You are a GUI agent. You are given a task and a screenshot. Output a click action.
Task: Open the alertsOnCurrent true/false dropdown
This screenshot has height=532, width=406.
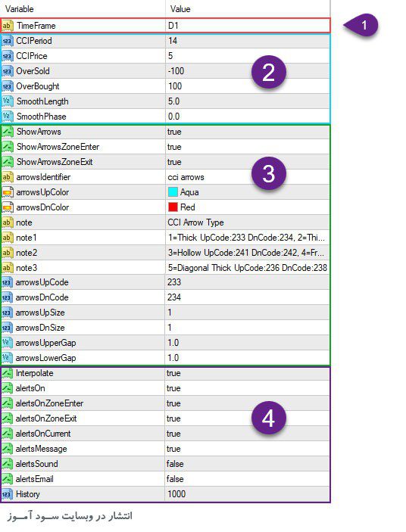[x=247, y=434]
